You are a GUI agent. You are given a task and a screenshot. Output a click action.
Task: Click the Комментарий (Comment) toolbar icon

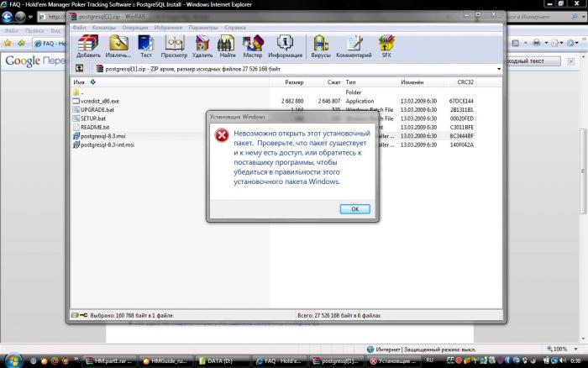pyautogui.click(x=354, y=46)
